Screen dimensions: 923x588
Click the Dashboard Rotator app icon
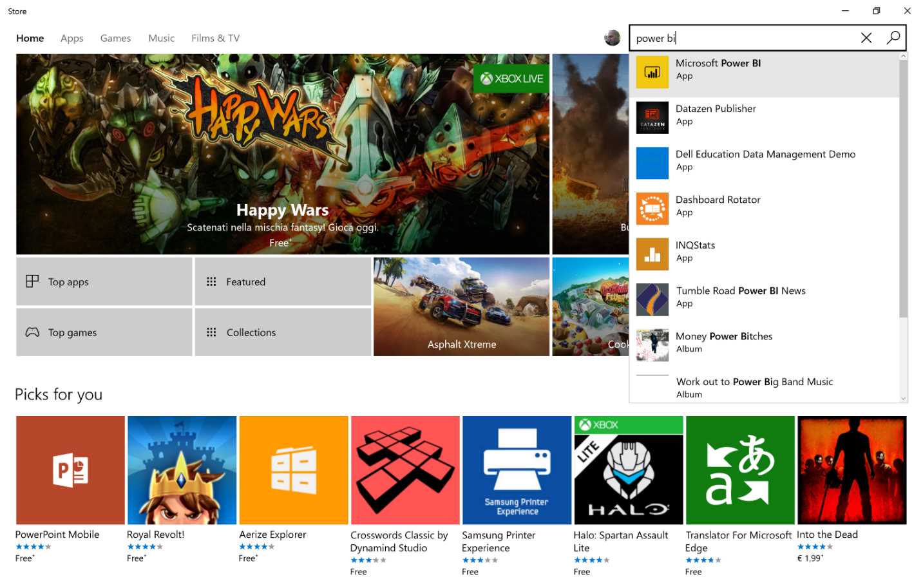652,209
